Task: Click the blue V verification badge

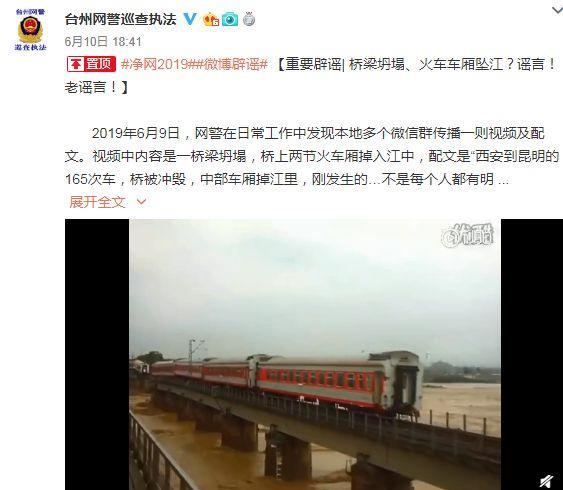Action: tap(190, 19)
